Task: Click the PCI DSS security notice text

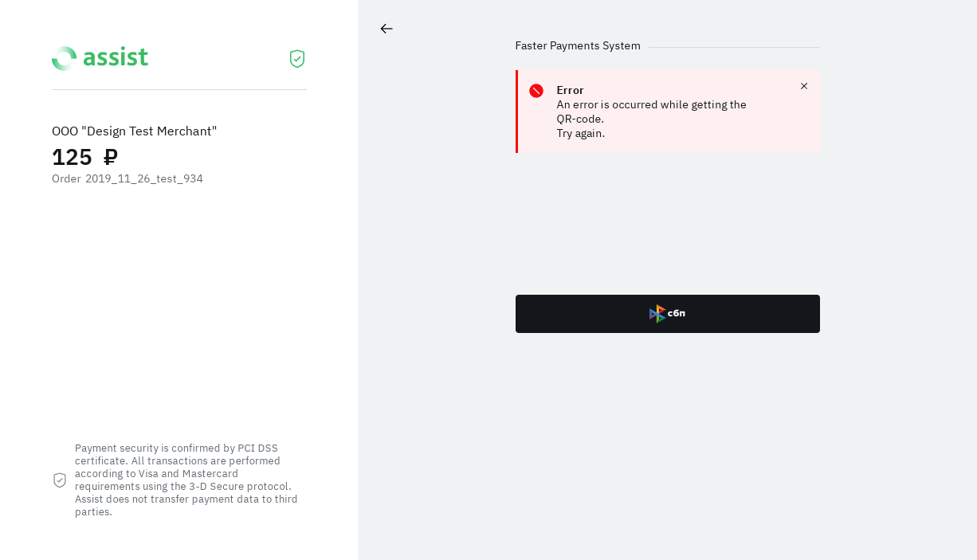Action: coord(186,480)
